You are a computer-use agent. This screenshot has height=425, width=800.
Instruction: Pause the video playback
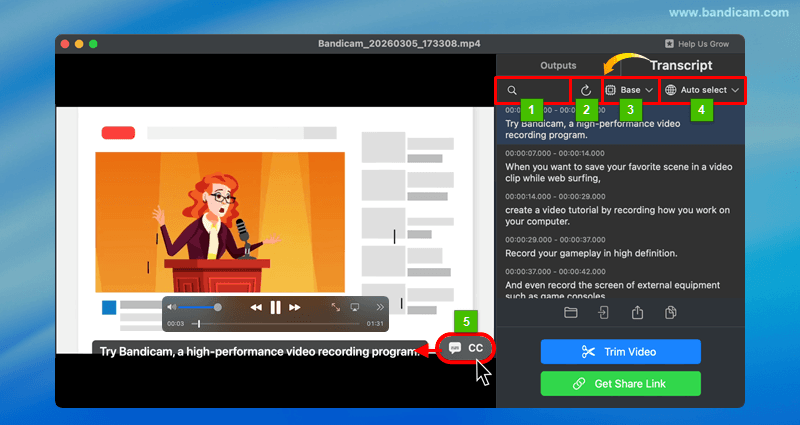pyautogui.click(x=275, y=307)
